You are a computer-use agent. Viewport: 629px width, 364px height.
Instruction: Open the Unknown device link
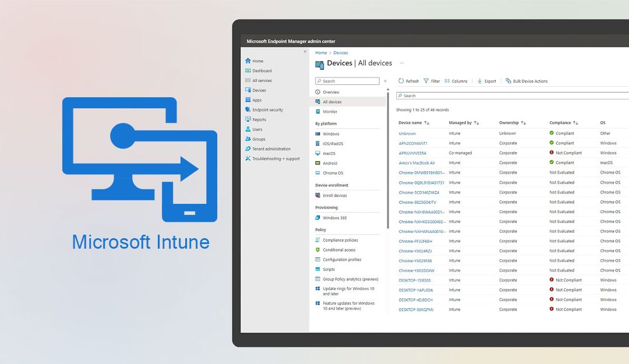pyautogui.click(x=407, y=133)
